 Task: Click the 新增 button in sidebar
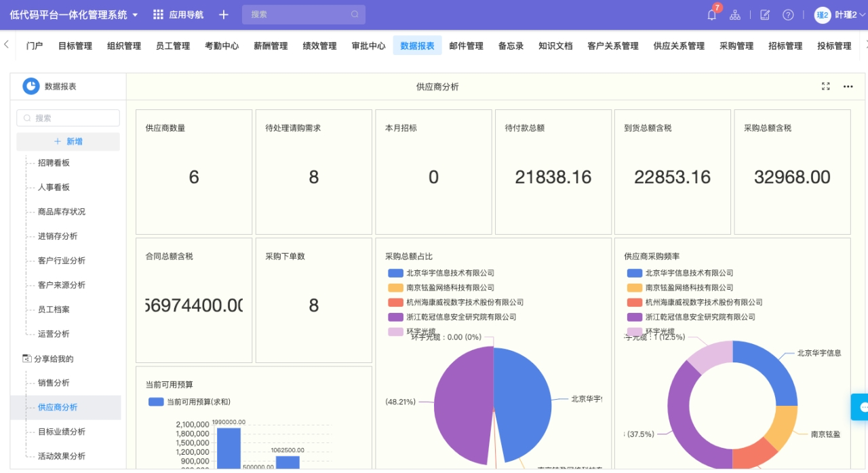coord(68,141)
